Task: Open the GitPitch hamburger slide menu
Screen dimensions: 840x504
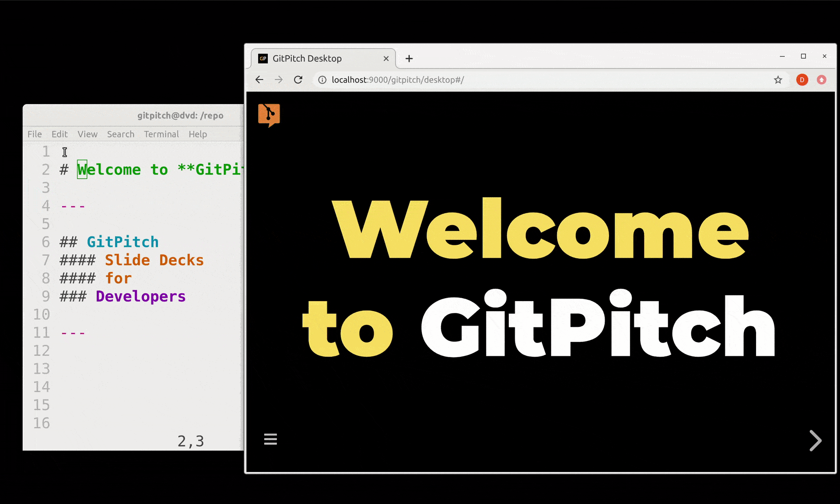Action: point(270,439)
